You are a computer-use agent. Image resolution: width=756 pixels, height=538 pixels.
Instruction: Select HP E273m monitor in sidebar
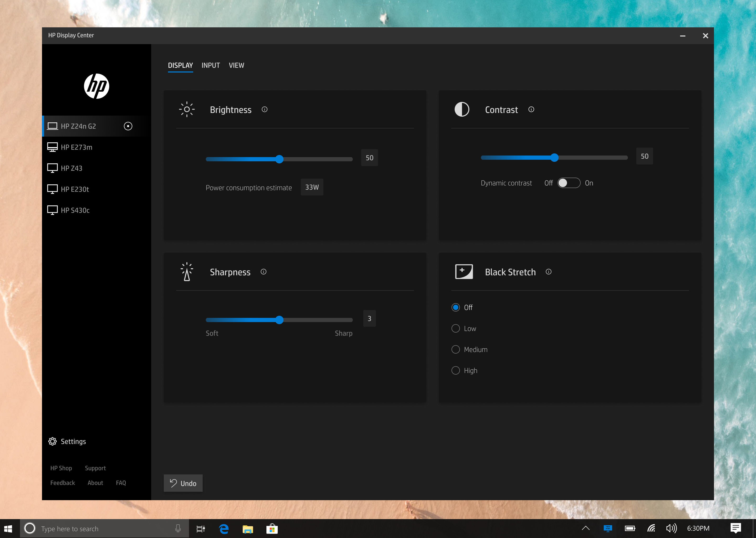coord(96,147)
